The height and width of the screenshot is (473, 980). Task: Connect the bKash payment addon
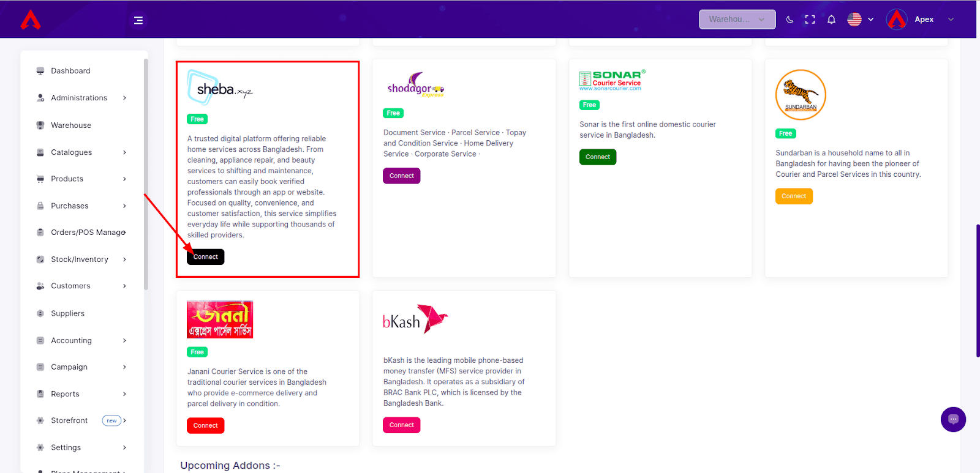[x=402, y=425]
